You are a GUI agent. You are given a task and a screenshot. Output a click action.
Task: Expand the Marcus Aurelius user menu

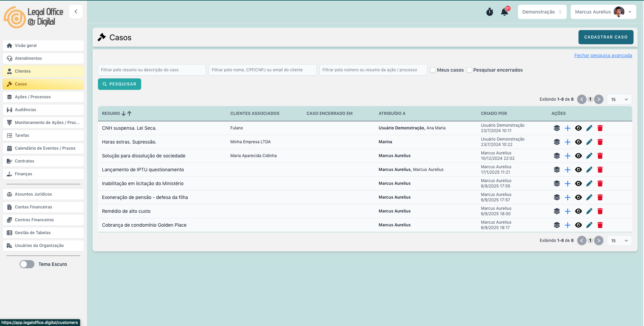[603, 12]
